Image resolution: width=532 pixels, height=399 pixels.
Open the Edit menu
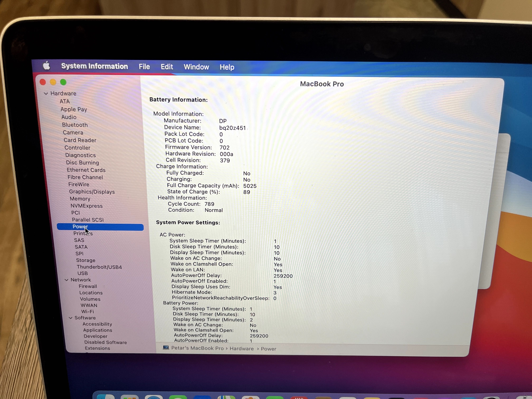pos(167,67)
